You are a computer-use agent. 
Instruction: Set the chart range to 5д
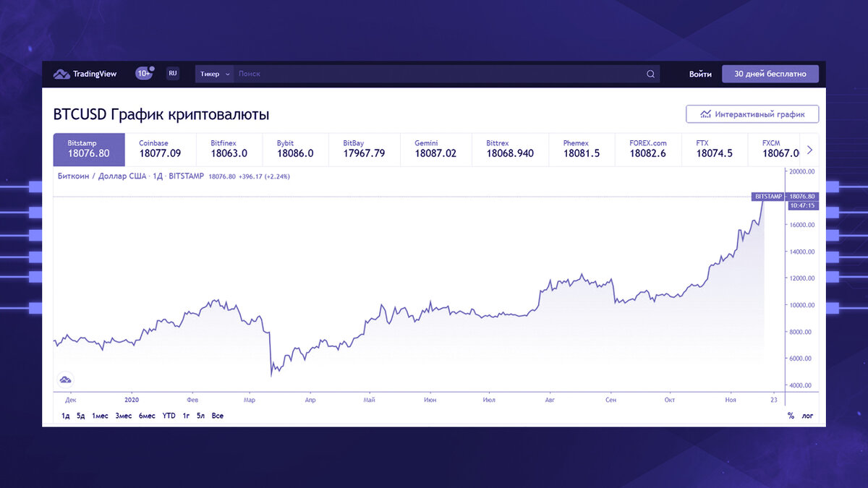[x=81, y=416]
